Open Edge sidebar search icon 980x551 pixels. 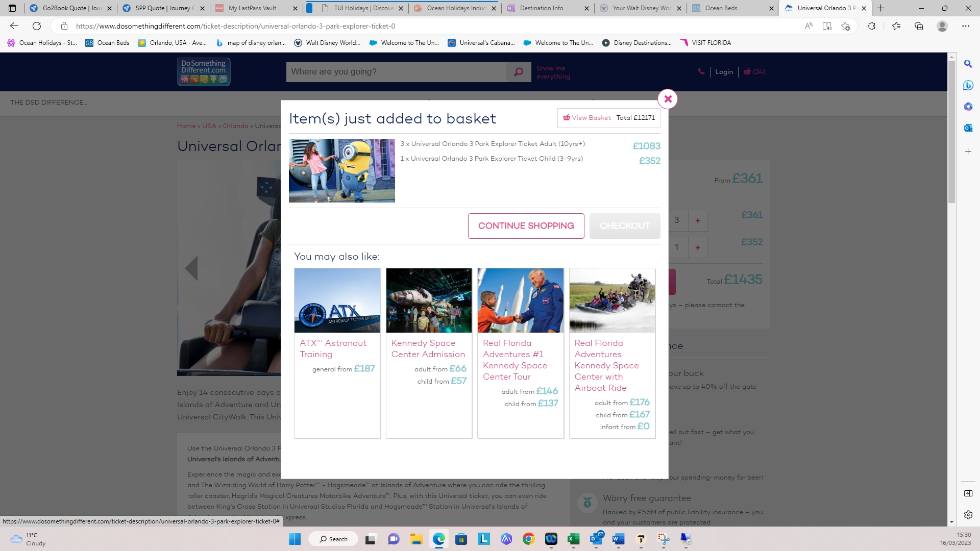point(968,64)
